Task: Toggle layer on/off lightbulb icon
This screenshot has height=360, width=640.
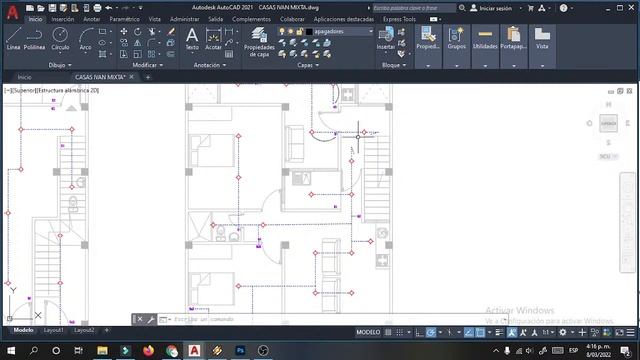Action: coord(282,31)
